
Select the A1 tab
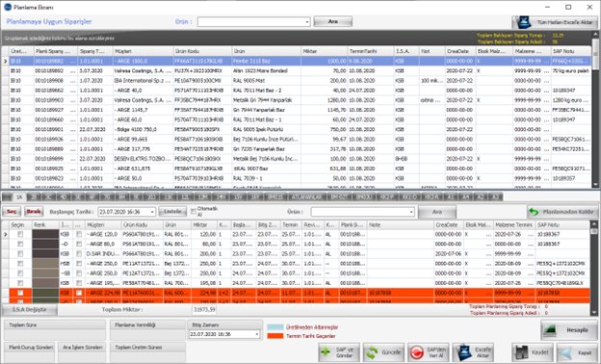click(451, 197)
